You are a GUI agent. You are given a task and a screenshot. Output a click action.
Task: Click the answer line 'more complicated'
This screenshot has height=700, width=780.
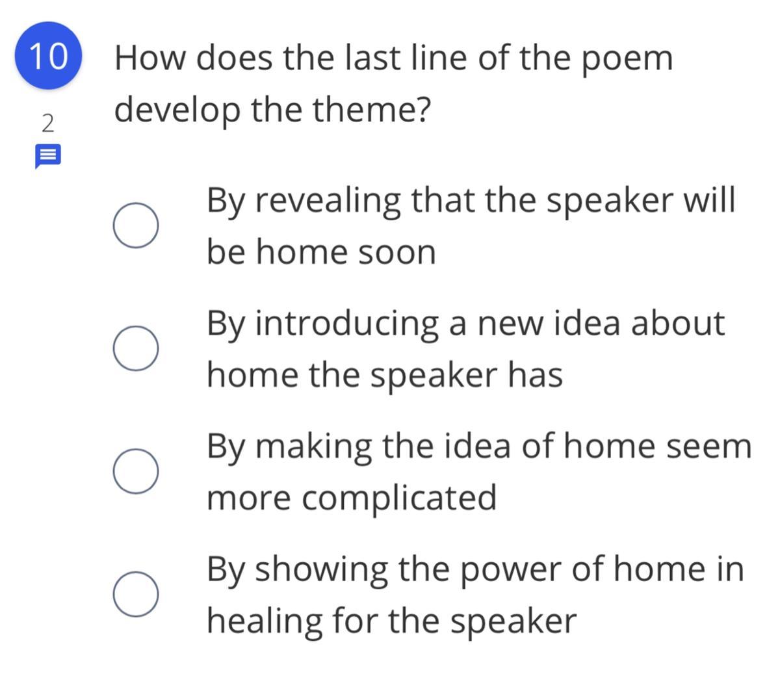[352, 499]
